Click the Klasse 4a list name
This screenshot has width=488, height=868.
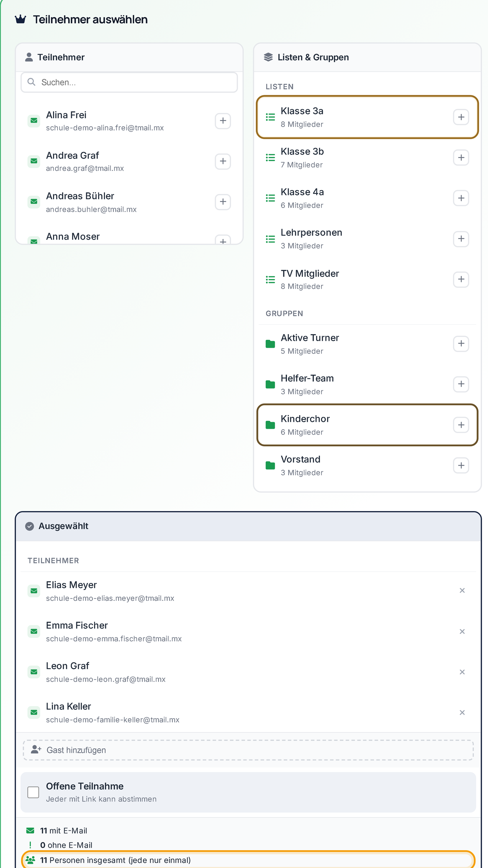pyautogui.click(x=302, y=192)
